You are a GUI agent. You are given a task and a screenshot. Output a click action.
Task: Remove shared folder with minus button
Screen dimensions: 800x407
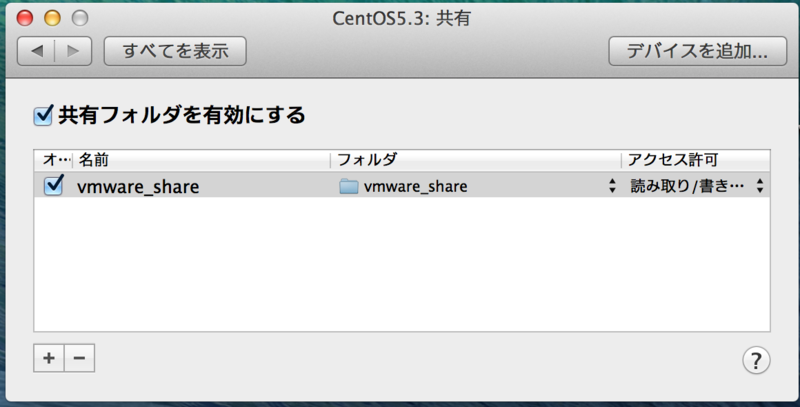point(79,358)
